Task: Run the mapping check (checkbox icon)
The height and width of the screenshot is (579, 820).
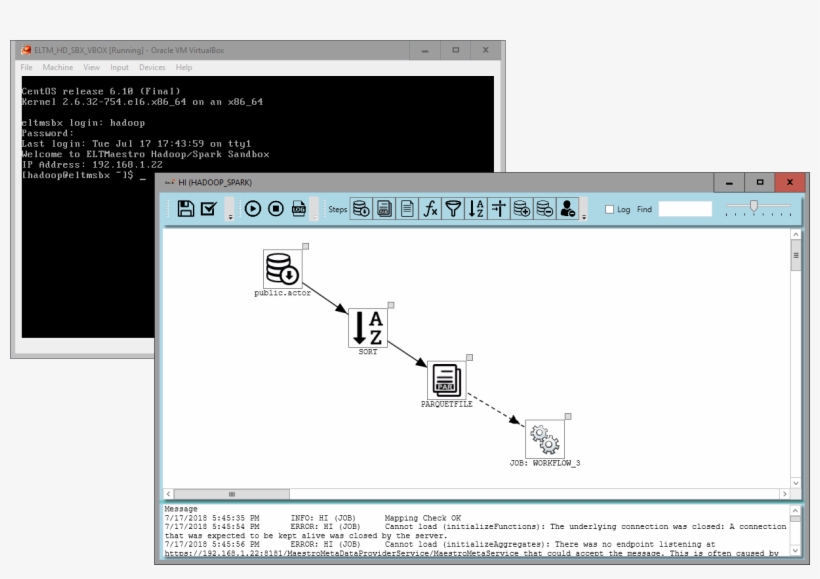Action: pyautogui.click(x=209, y=209)
